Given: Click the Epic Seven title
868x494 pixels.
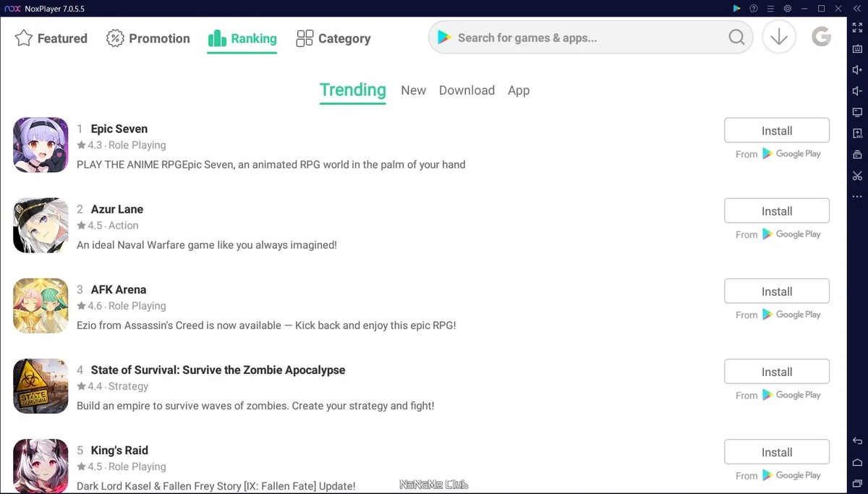Looking at the screenshot, I should [119, 129].
